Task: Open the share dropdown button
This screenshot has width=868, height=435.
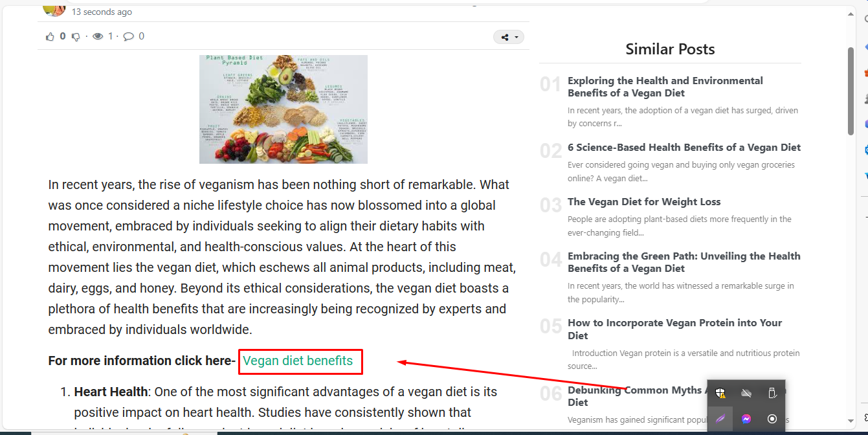Action: coord(508,38)
